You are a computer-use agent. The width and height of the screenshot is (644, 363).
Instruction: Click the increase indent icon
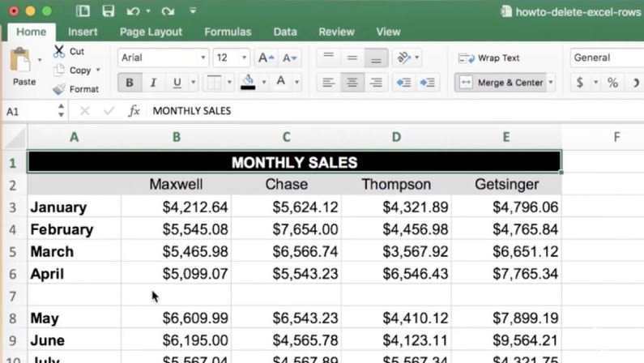[x=428, y=83]
